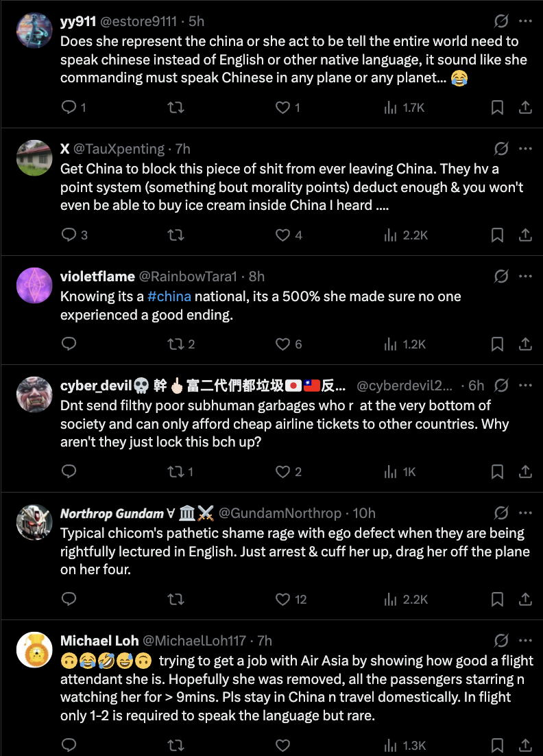Open the Michael Loh display name

pyautogui.click(x=99, y=641)
